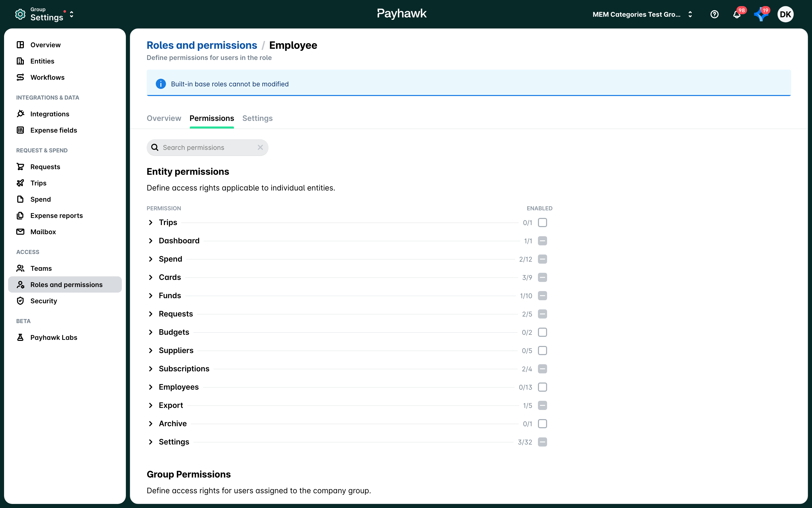Click the Spend document icon
The image size is (812, 508).
tap(20, 199)
